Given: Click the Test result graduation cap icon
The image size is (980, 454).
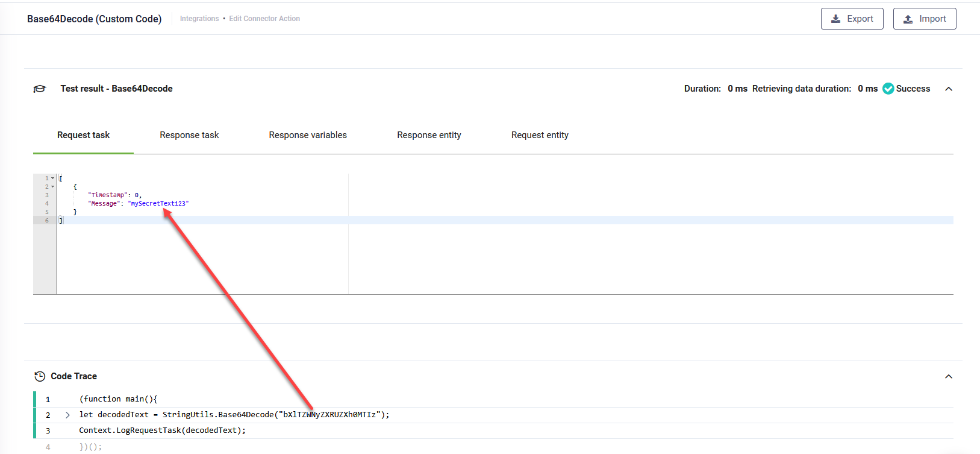Looking at the screenshot, I should 40,89.
